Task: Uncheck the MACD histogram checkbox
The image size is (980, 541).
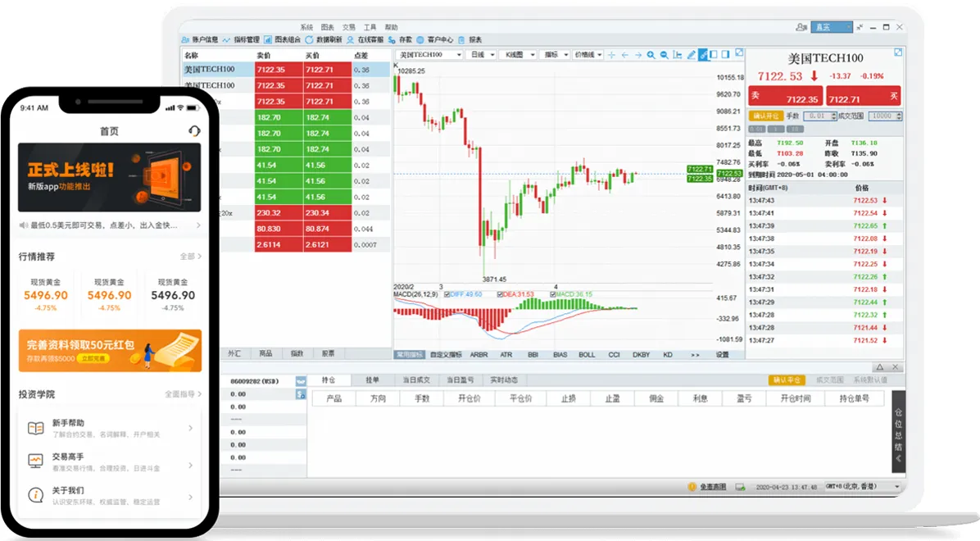Action: click(552, 294)
